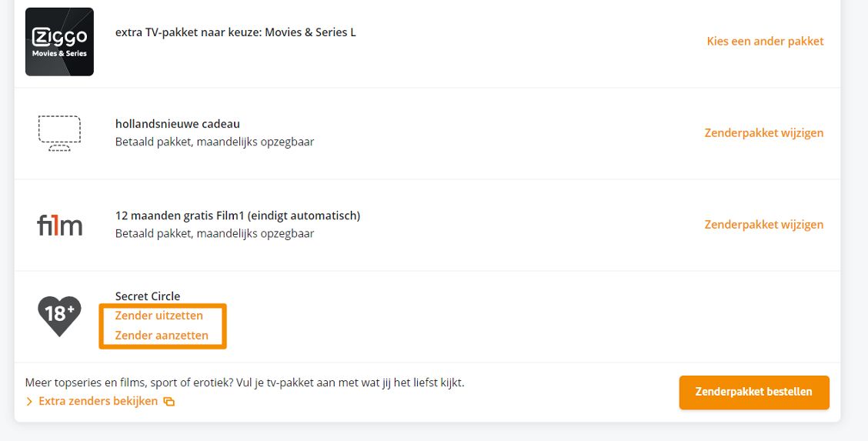This screenshot has width=868, height=441.
Task: Click Betaald pakket text under Film1
Action: pos(215,234)
